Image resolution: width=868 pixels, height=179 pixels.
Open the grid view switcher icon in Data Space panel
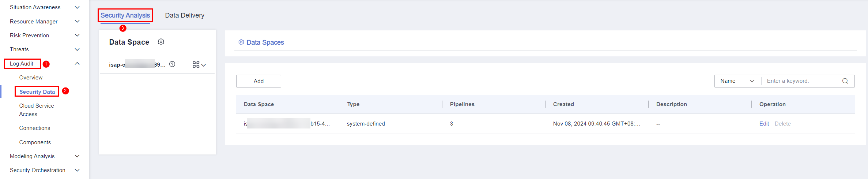(199, 65)
